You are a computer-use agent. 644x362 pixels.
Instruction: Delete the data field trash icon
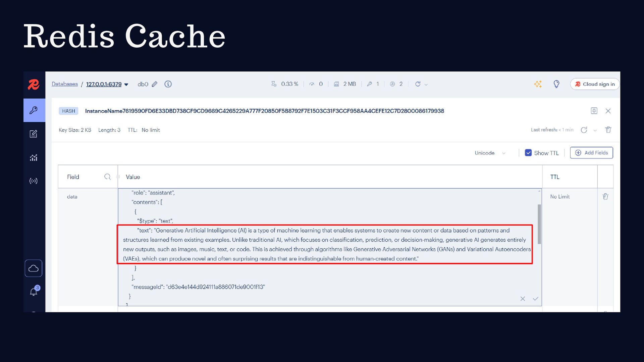[605, 196]
